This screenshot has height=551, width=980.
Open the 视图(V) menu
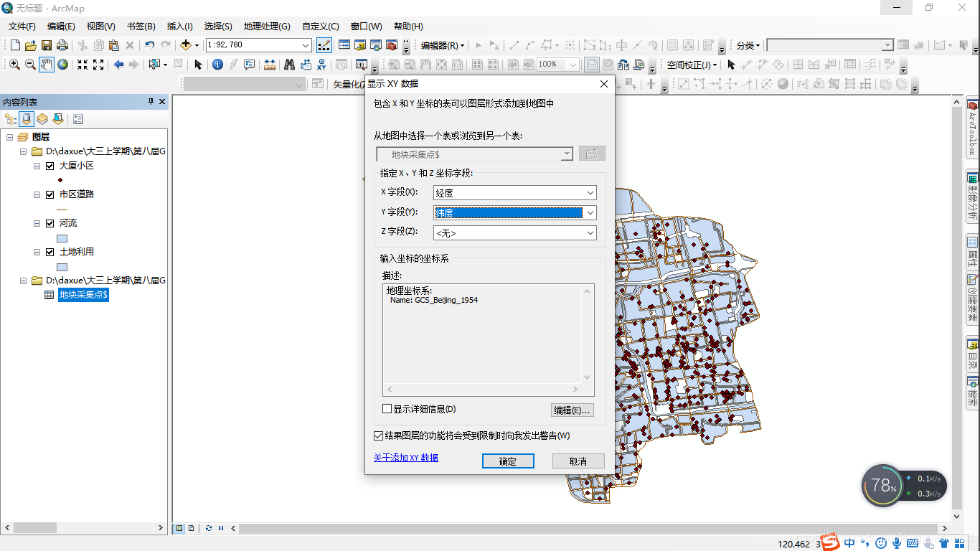pyautogui.click(x=100, y=27)
